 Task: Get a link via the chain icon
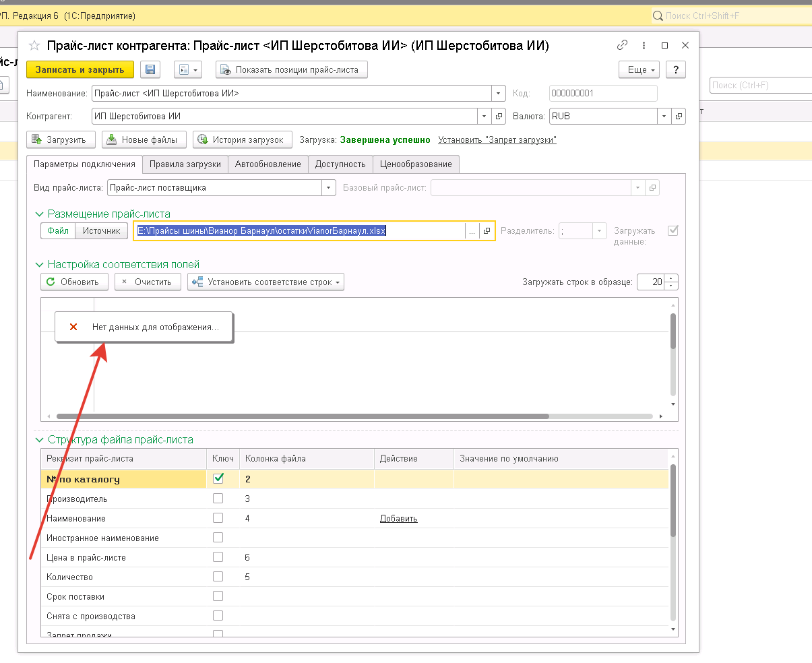622,45
